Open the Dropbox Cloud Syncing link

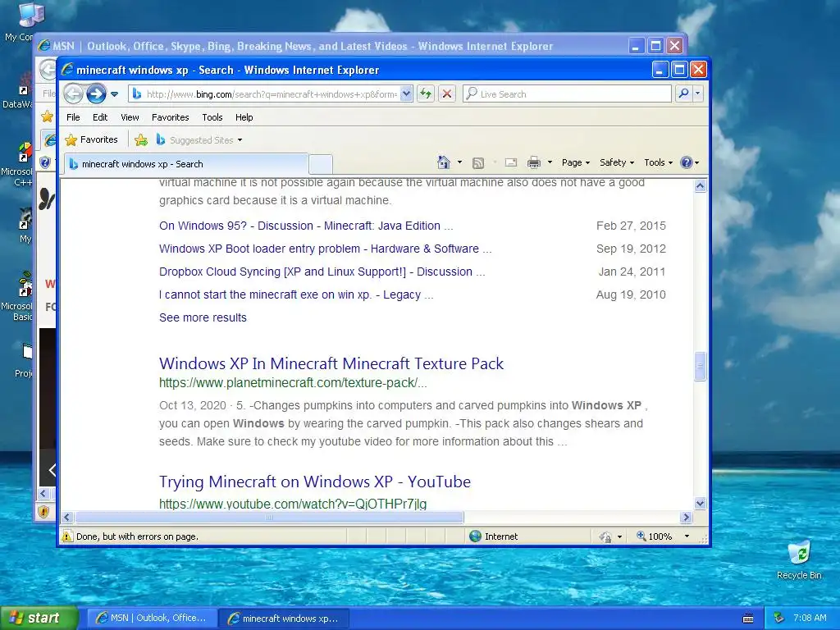tap(322, 272)
